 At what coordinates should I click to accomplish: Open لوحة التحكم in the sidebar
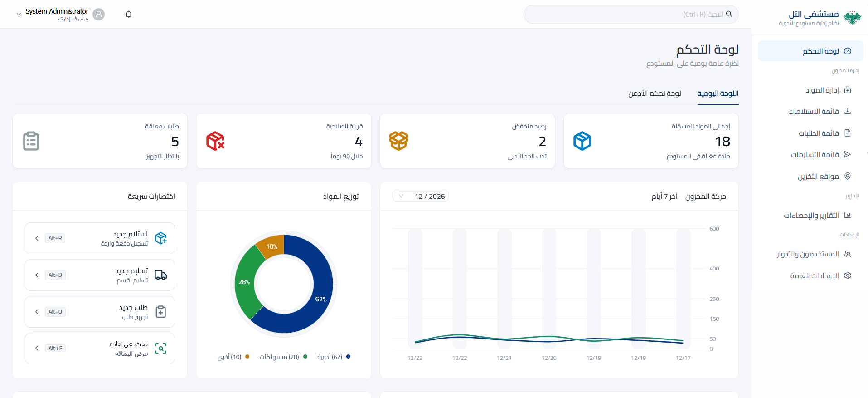(810, 51)
